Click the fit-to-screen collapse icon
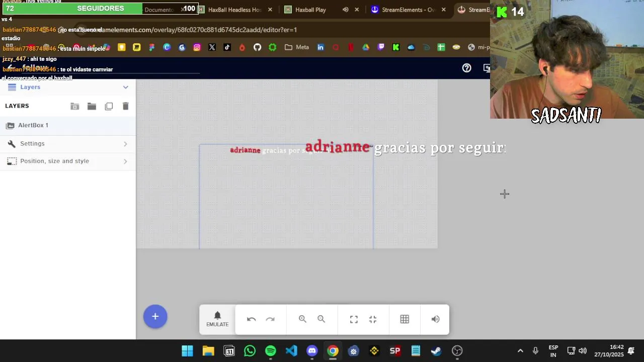 coord(373,319)
